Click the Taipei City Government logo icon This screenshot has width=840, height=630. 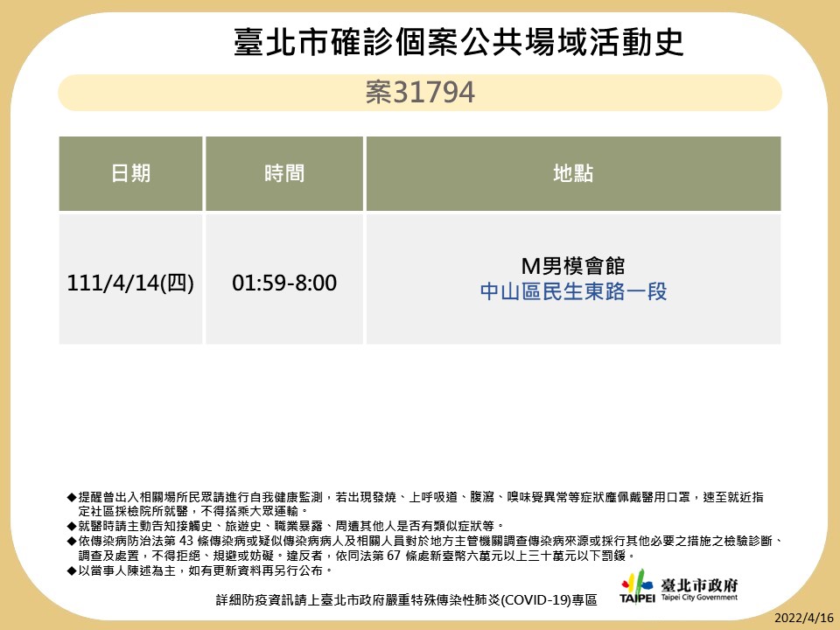tap(638, 586)
